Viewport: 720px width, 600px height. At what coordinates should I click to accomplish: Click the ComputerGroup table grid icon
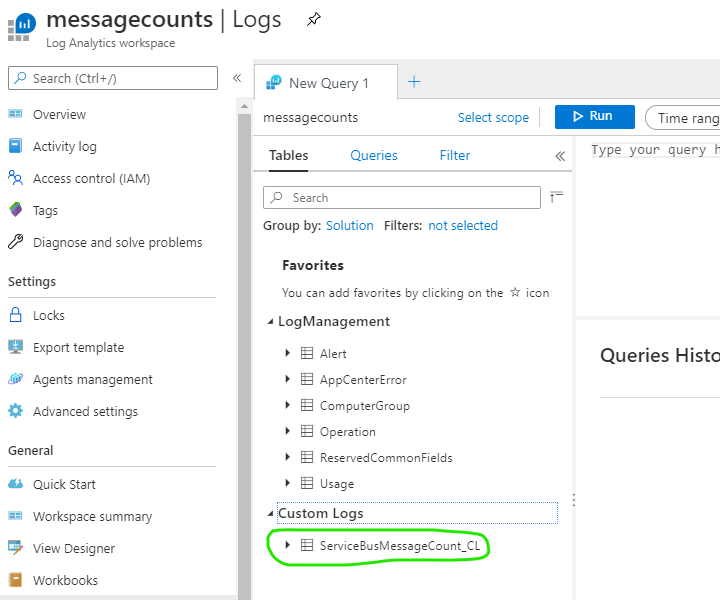(x=307, y=405)
